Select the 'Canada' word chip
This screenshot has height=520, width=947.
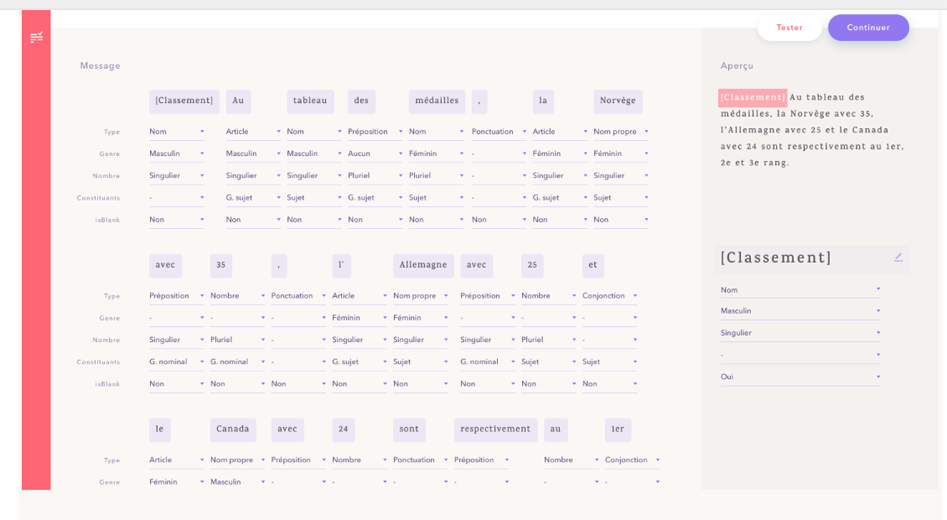pyautogui.click(x=233, y=429)
